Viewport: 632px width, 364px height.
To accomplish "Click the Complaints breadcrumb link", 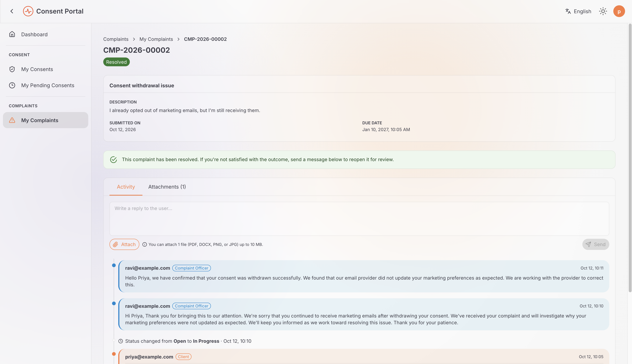I will [116, 39].
